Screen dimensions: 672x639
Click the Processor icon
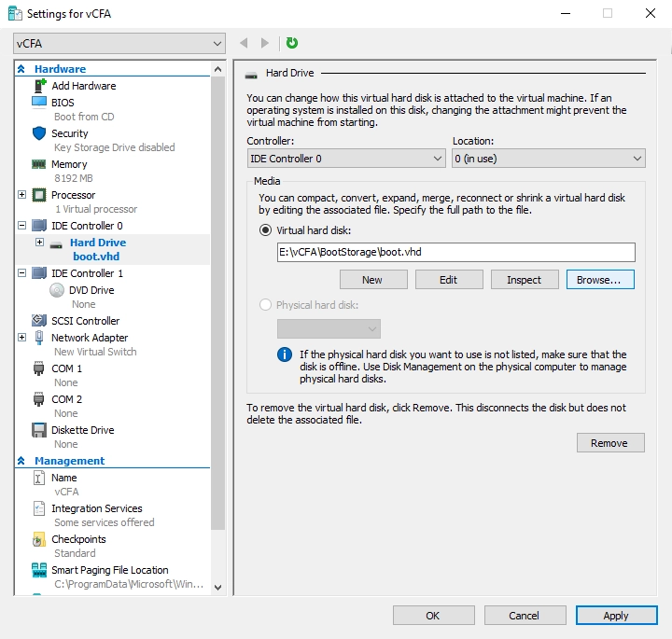click(x=39, y=195)
